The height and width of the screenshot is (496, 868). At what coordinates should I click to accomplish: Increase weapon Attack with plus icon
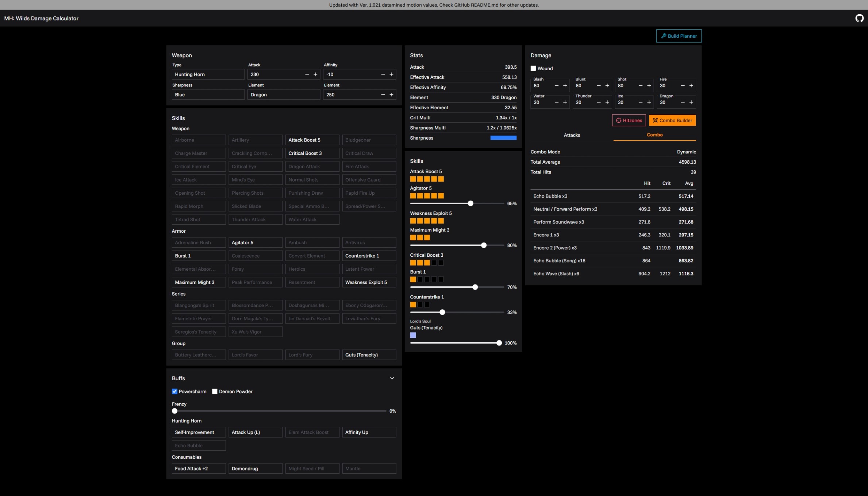point(315,74)
